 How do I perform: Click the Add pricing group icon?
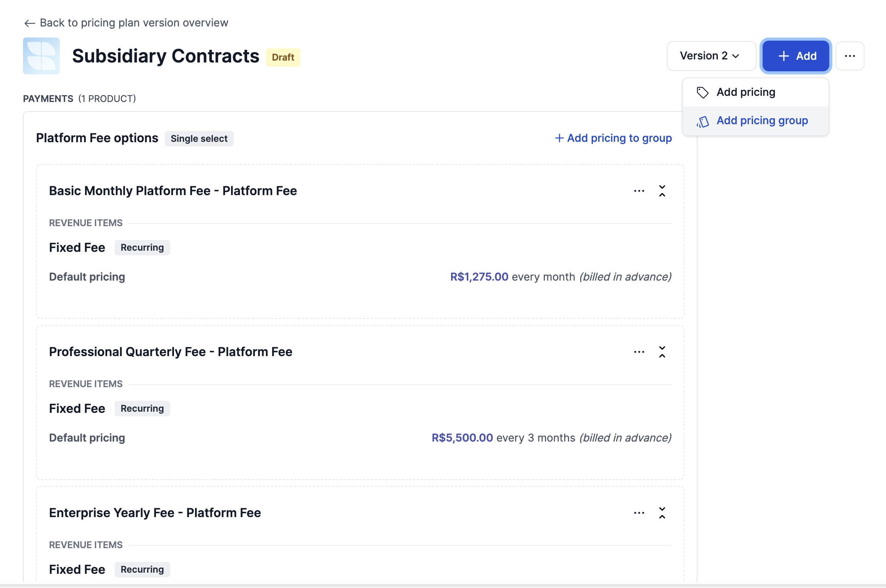coord(702,122)
